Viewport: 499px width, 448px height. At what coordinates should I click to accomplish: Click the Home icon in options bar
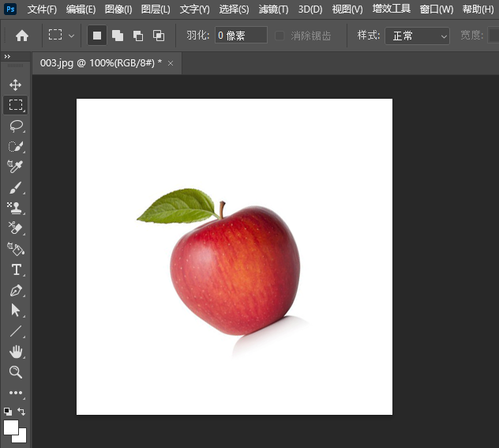tap(22, 36)
